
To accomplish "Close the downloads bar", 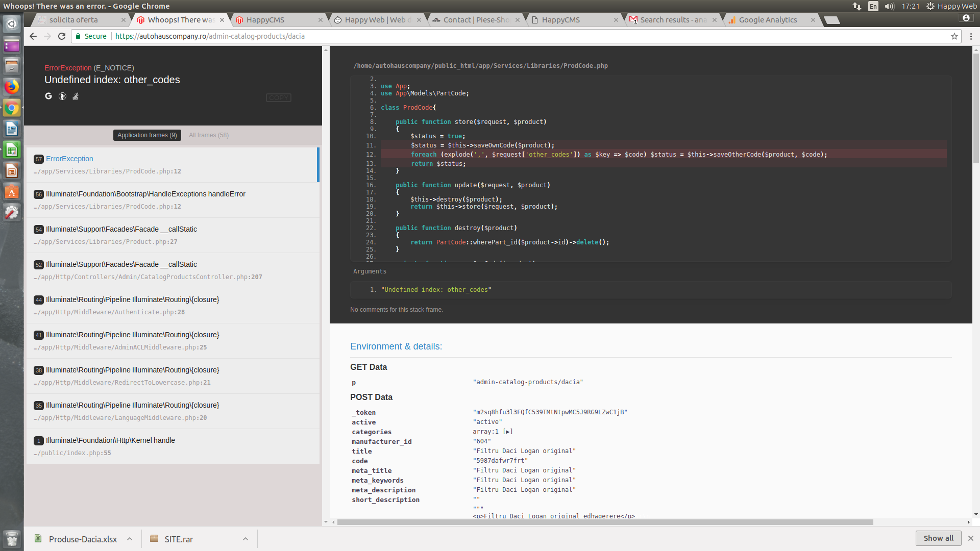I will pyautogui.click(x=971, y=538).
